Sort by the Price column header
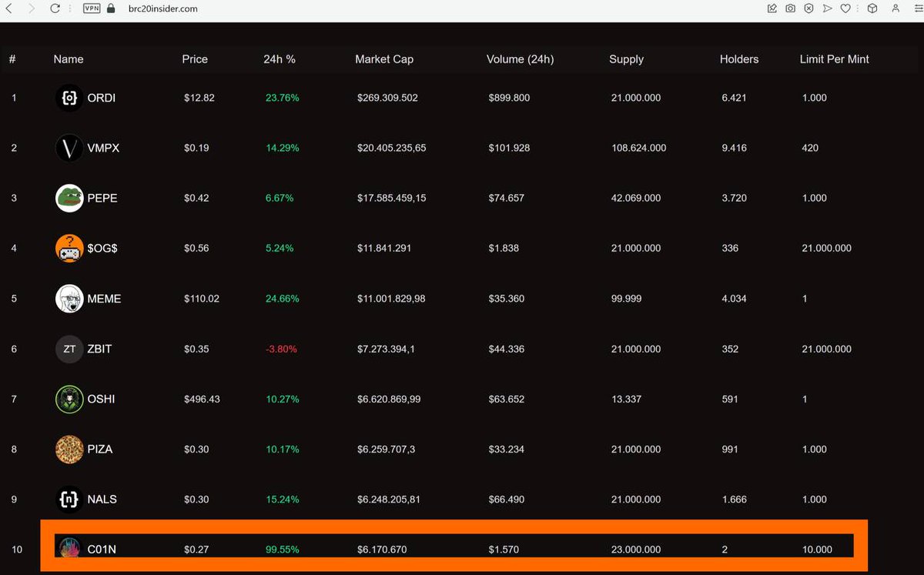The image size is (924, 575). pyautogui.click(x=195, y=59)
